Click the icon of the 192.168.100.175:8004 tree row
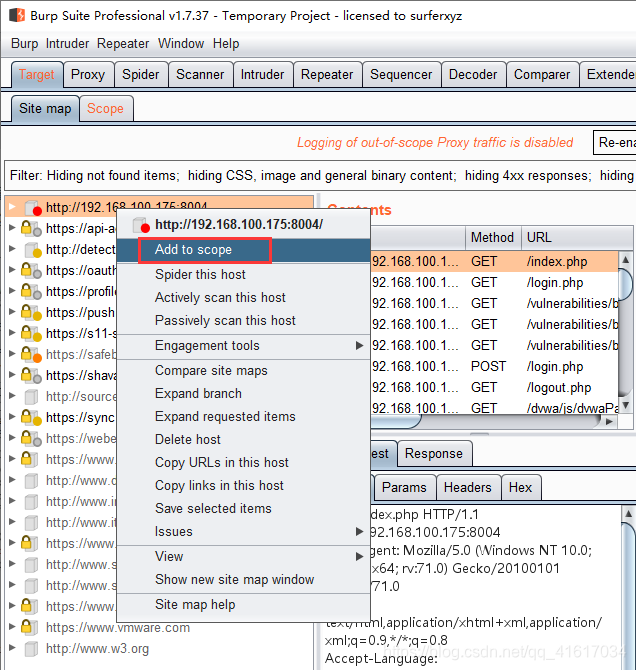 33,208
